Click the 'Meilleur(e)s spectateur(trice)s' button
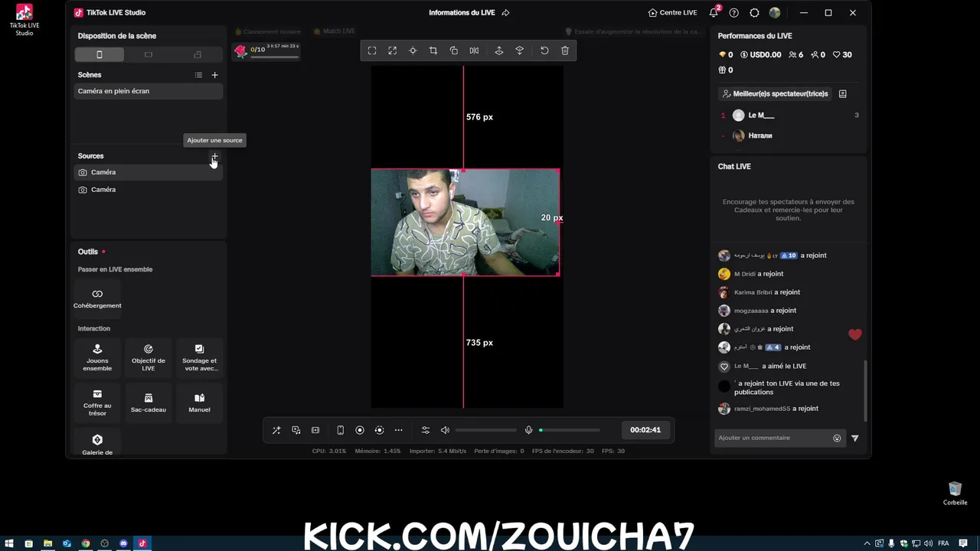 pos(776,93)
